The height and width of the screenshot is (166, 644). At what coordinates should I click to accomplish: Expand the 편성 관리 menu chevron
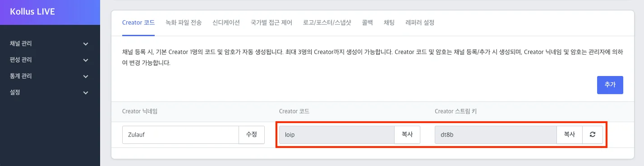tap(86, 60)
